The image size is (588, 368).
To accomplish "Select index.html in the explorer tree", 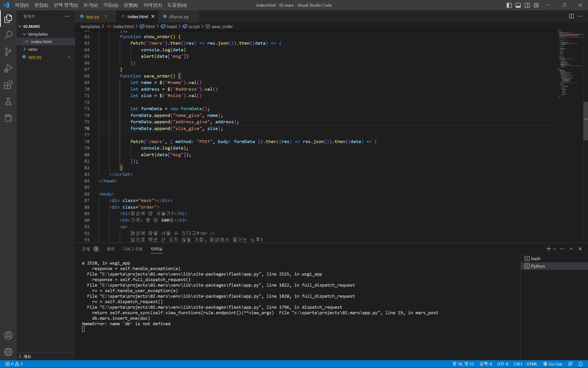I will [x=46, y=42].
